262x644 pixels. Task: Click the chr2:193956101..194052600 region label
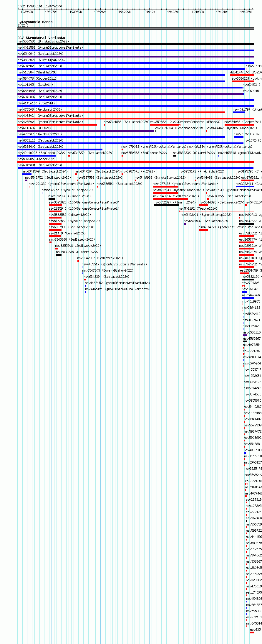[40, 6]
